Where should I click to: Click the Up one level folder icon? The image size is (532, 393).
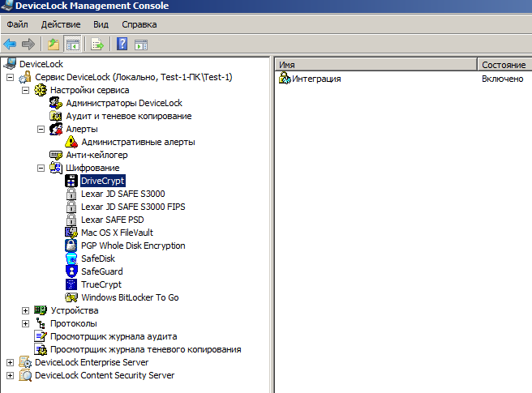pos(54,44)
